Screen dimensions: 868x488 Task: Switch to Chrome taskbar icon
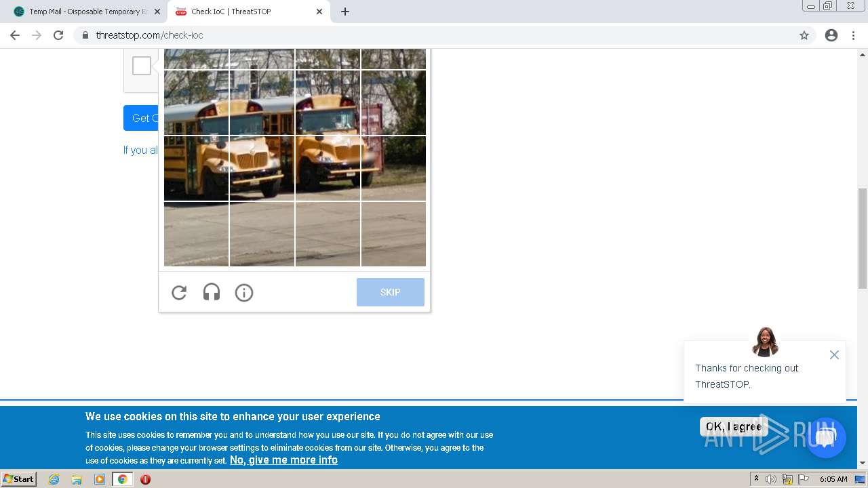122,479
